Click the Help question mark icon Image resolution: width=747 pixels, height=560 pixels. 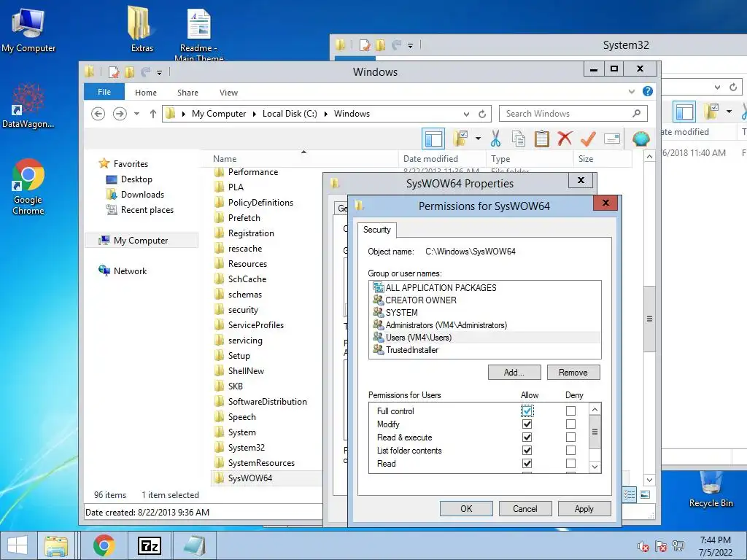tap(648, 91)
